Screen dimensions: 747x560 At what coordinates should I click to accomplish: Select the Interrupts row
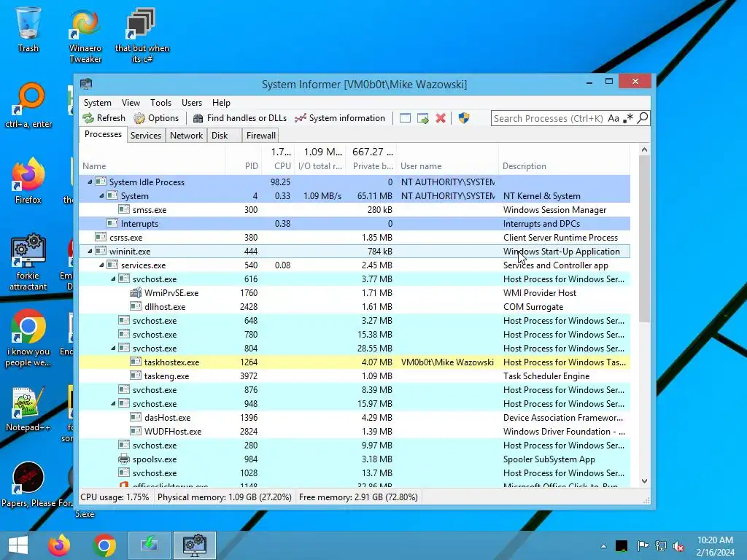[x=355, y=223]
